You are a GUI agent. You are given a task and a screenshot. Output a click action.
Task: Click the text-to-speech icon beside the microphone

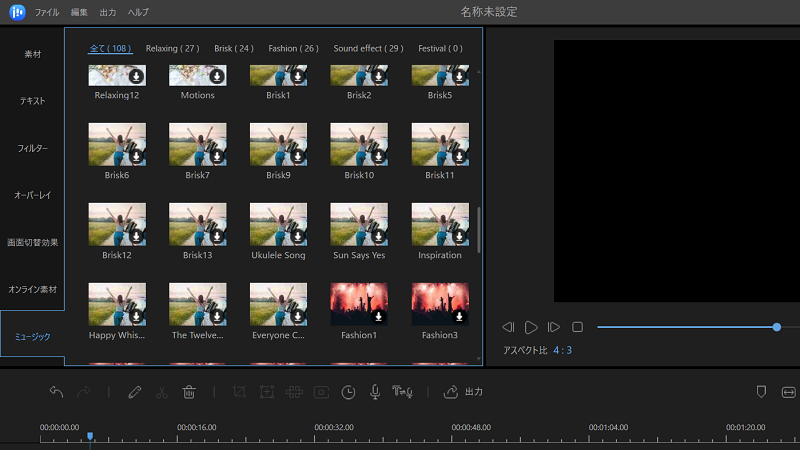[403, 392]
